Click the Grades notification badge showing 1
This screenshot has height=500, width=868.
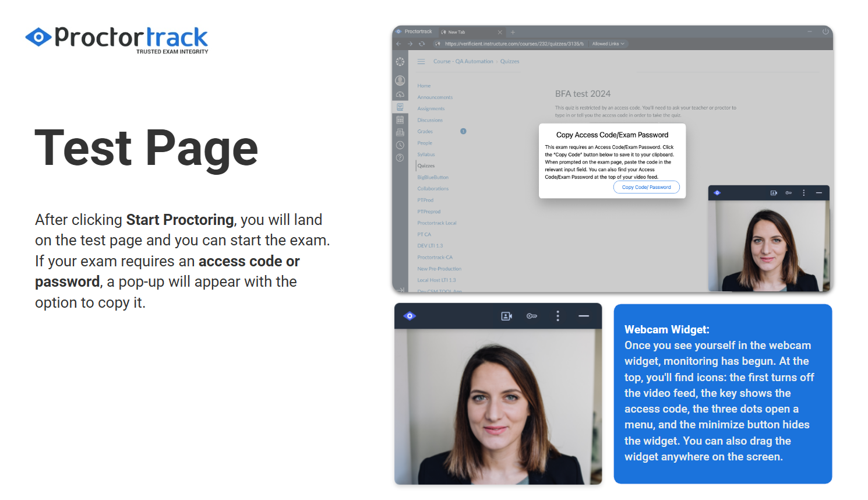tap(464, 131)
